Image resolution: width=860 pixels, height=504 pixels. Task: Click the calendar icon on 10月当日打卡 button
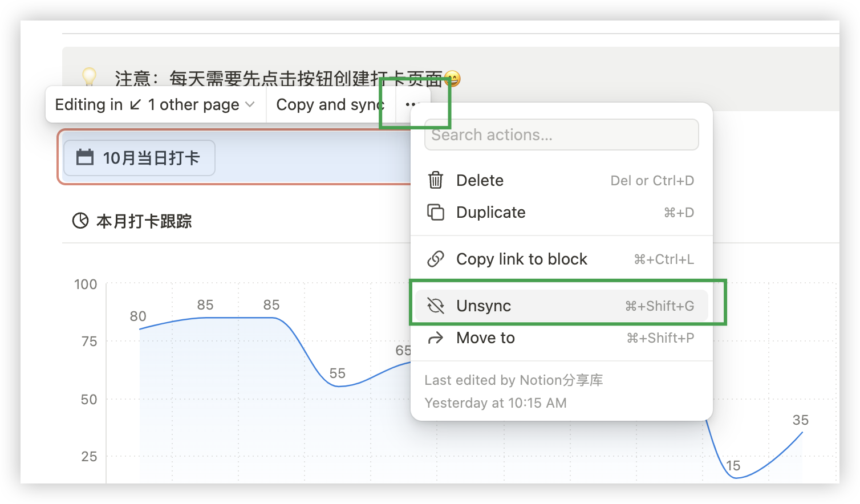pyautogui.click(x=85, y=157)
